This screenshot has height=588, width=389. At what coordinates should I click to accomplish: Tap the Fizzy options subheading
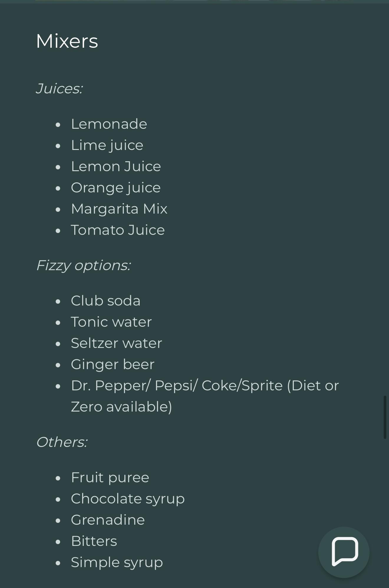(83, 265)
